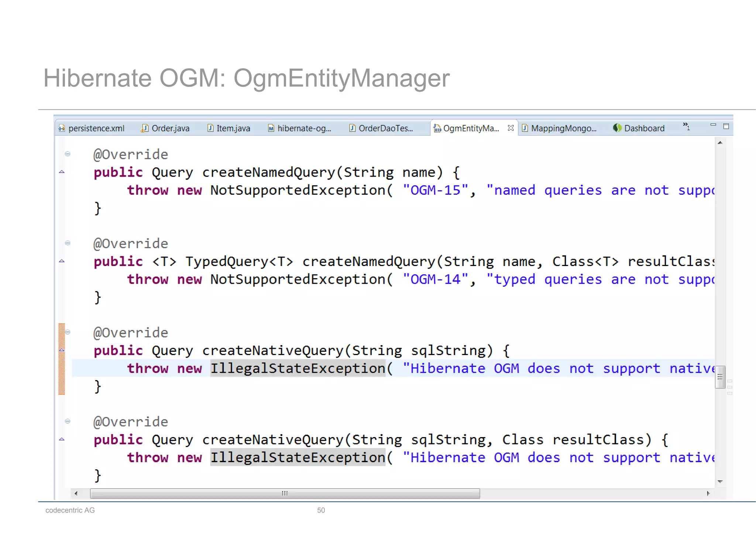Click the hibernate-og... Maven file icon

tap(271, 128)
